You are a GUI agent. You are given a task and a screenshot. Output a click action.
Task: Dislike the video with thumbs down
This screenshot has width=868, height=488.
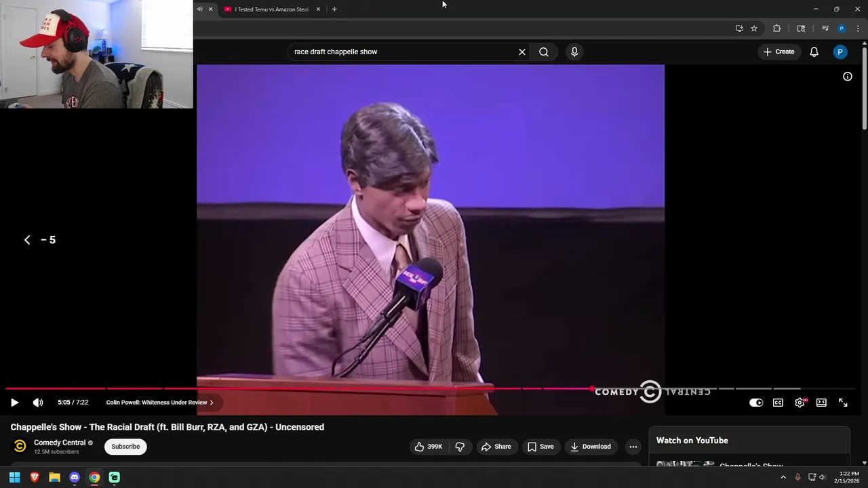(x=460, y=447)
